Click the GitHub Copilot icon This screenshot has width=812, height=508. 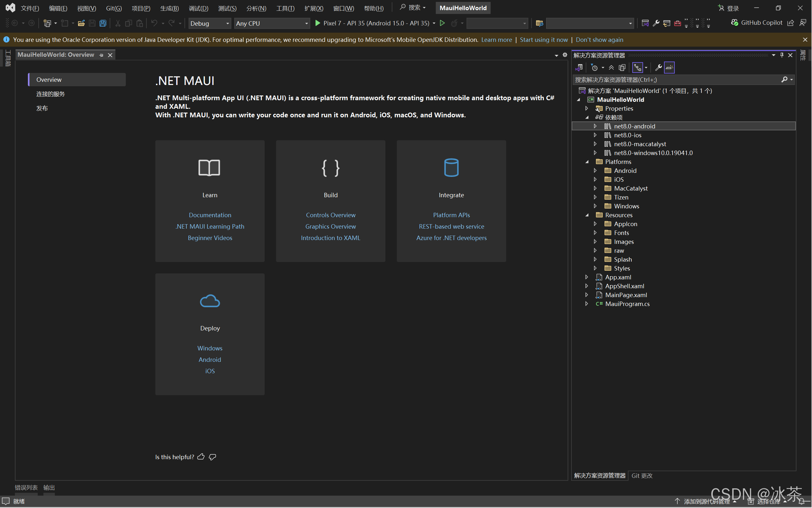[734, 23]
